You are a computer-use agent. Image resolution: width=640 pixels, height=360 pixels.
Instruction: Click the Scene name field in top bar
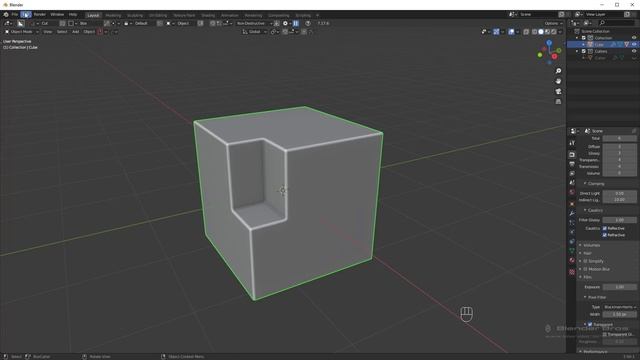point(537,15)
